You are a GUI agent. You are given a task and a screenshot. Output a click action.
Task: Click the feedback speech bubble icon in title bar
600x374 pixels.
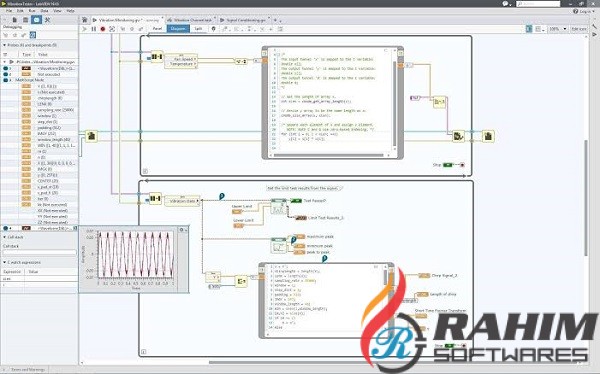pyautogui.click(x=505, y=3)
